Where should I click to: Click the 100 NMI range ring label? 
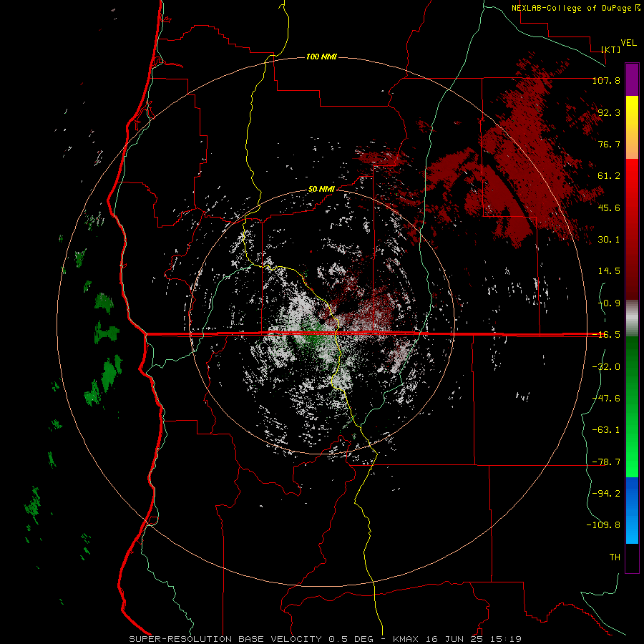click(x=321, y=57)
